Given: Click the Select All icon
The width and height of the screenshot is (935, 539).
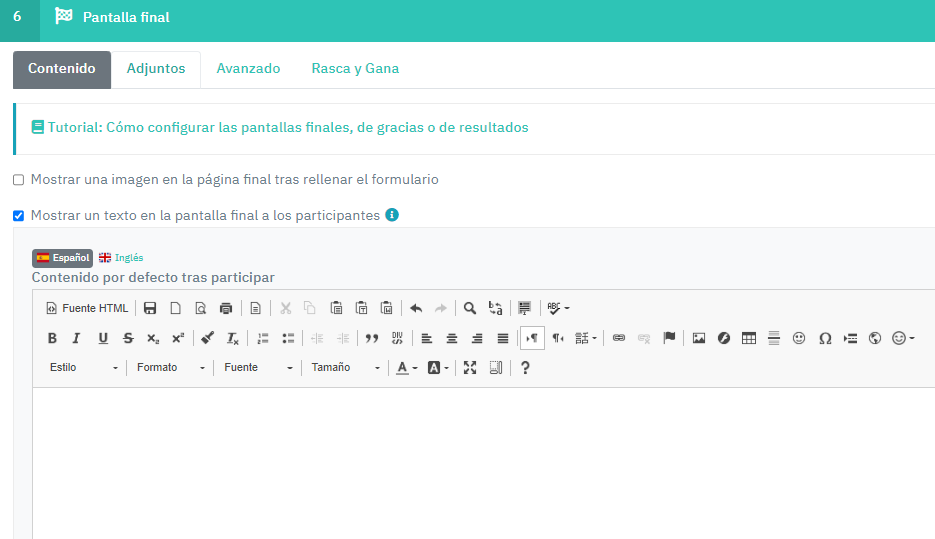Looking at the screenshot, I should point(524,308).
